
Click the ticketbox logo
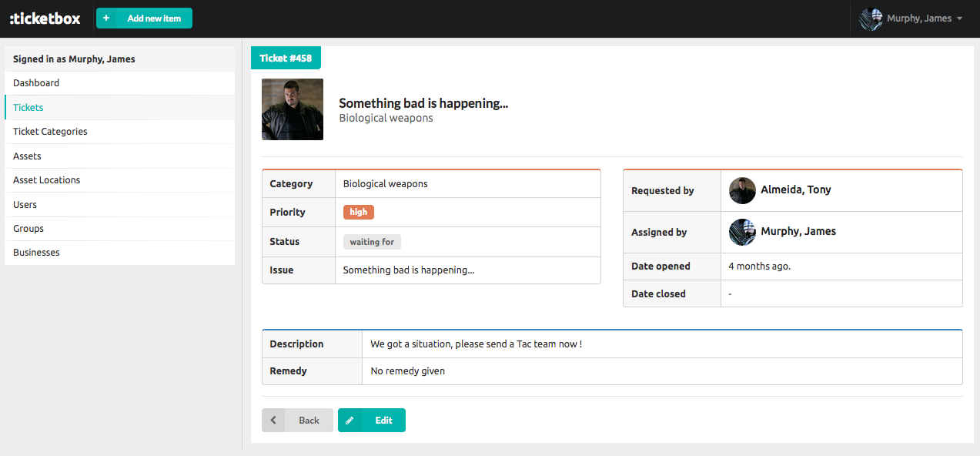click(45, 18)
